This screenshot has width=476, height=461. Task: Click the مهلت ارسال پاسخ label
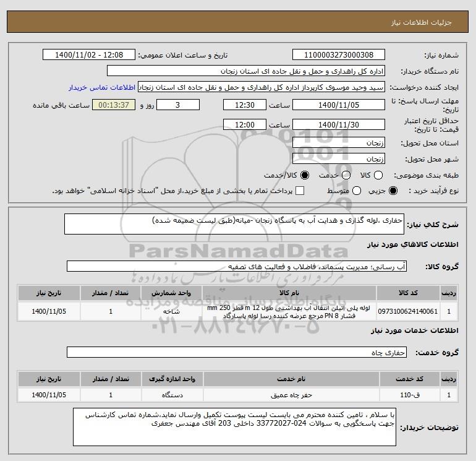(425, 105)
